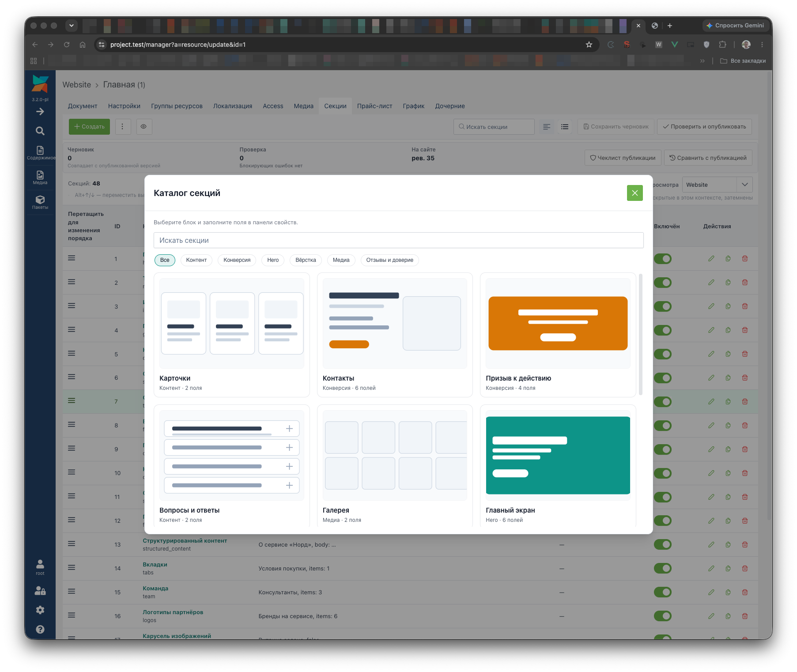Filter catalog by Конверсия chip
Viewport: 797px width, 672px height.
click(x=237, y=260)
